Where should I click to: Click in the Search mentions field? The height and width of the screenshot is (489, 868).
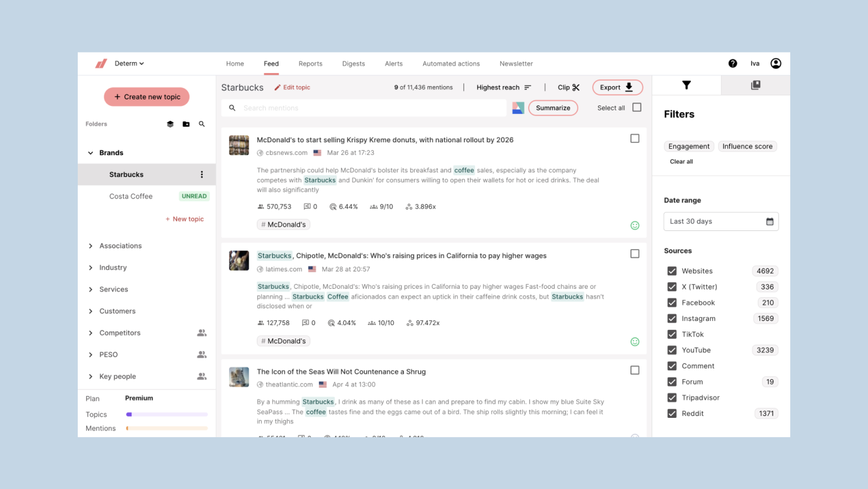[364, 108]
